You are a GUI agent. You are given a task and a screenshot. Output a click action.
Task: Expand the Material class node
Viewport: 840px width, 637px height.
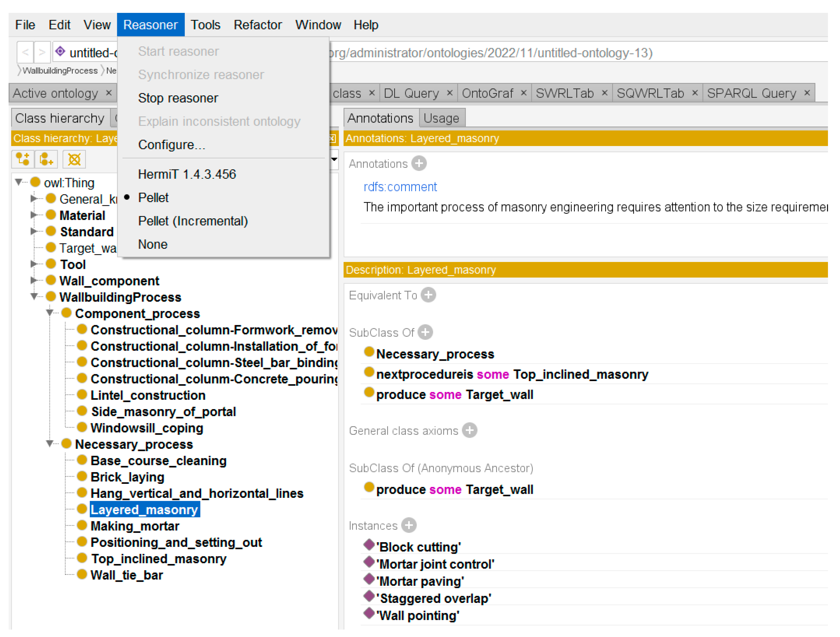[x=34, y=215]
